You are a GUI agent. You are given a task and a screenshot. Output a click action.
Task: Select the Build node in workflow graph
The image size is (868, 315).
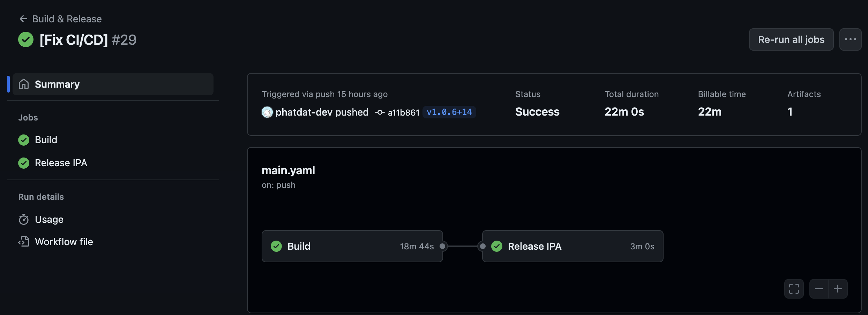[352, 246]
